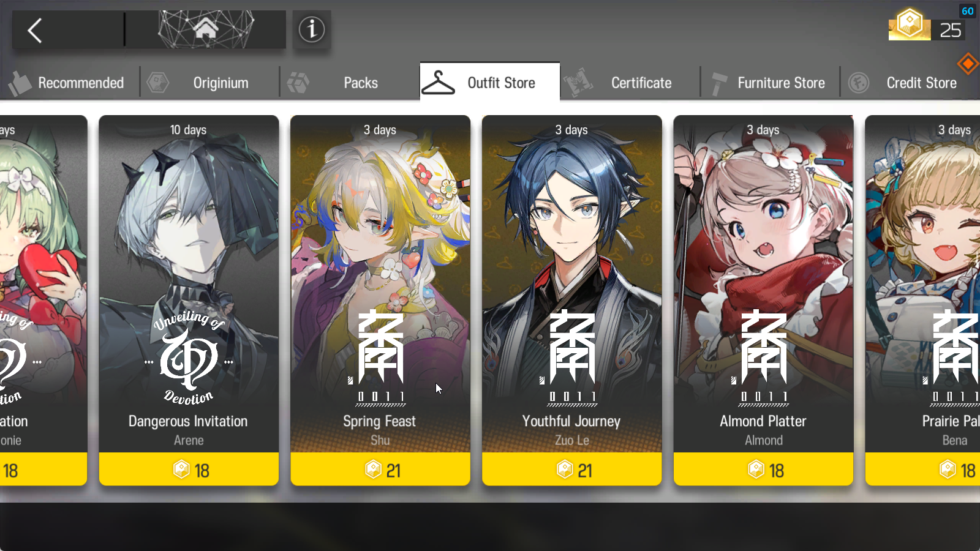This screenshot has width=980, height=551.
Task: Select the hanger icon on Outfit Store
Action: pos(438,83)
